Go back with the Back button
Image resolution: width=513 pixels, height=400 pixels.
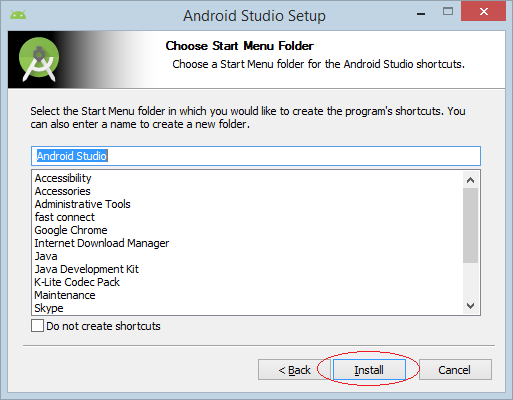pyautogui.click(x=294, y=370)
